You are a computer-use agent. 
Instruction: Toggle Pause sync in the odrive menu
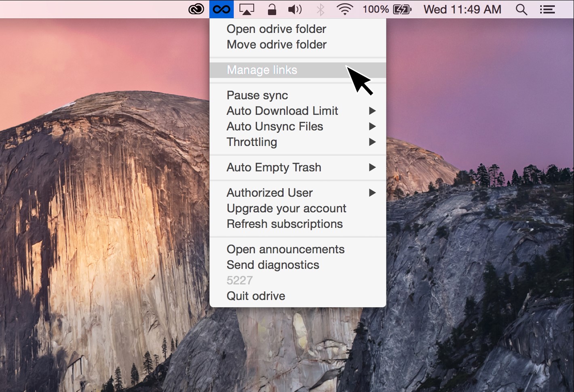[257, 95]
